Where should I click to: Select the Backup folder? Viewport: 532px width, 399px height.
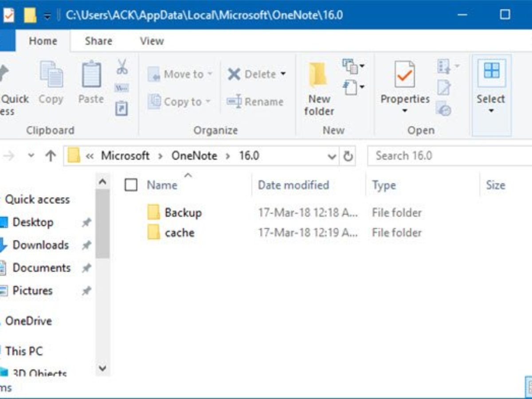point(183,212)
